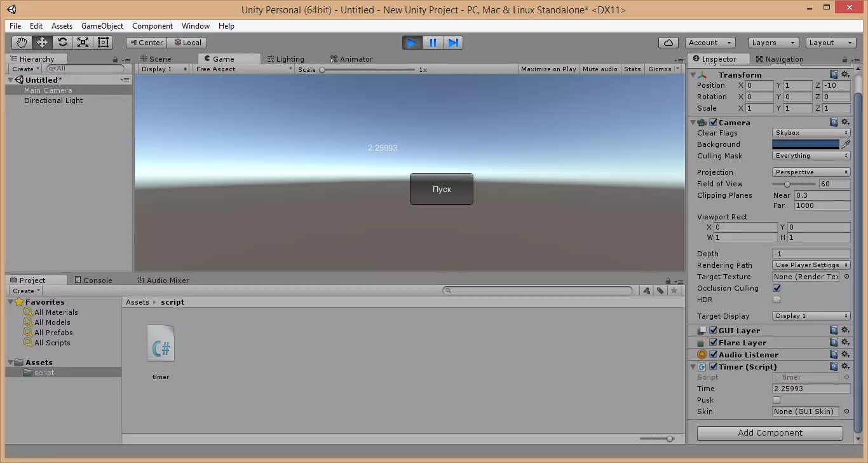Select the Rotate tool
The height and width of the screenshot is (463, 868).
(62, 43)
